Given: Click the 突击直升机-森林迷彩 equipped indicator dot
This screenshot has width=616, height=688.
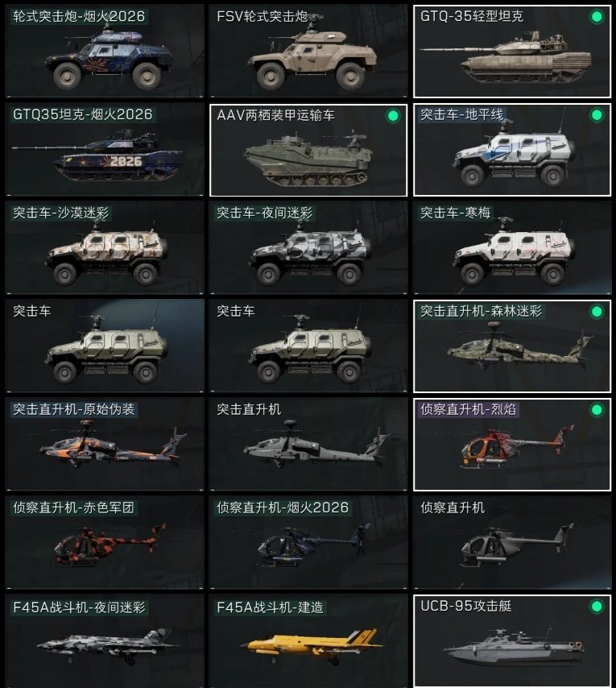Looking at the screenshot, I should [596, 312].
